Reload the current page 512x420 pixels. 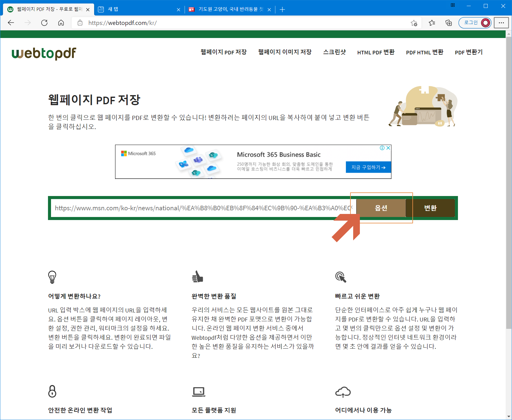click(x=44, y=23)
